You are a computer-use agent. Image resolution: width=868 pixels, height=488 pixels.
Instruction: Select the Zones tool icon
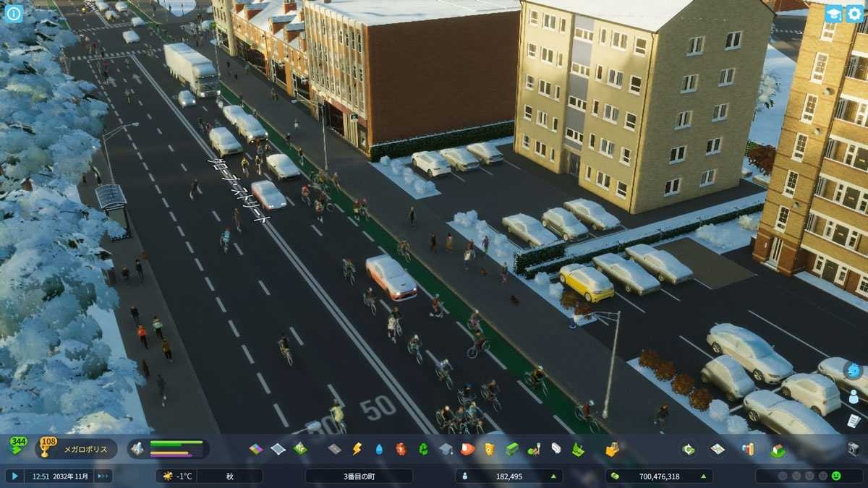(x=257, y=449)
